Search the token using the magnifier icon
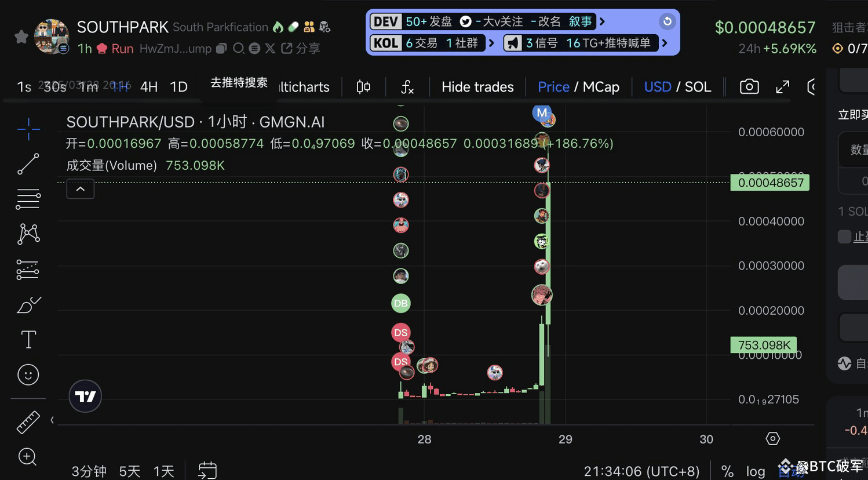This screenshot has width=868, height=480. pos(238,49)
